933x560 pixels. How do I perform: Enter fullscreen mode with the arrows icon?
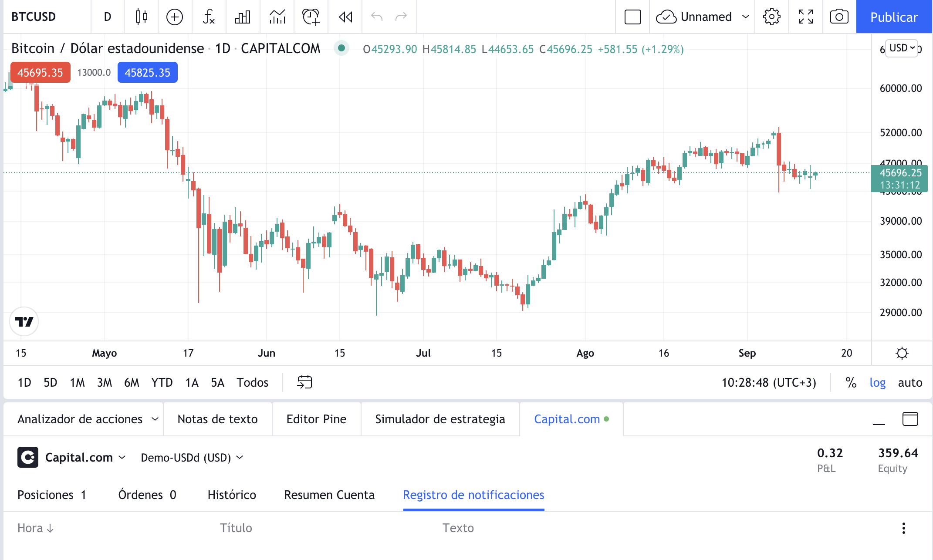point(805,17)
